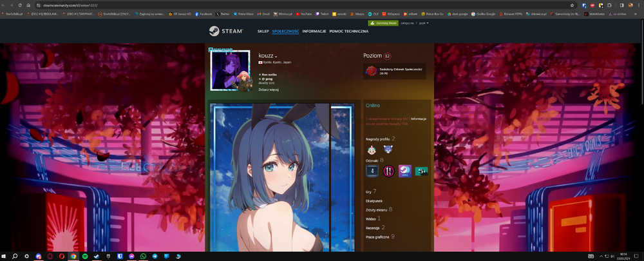Open the clown profile award icon
The height and width of the screenshot is (261, 644).
tap(372, 150)
